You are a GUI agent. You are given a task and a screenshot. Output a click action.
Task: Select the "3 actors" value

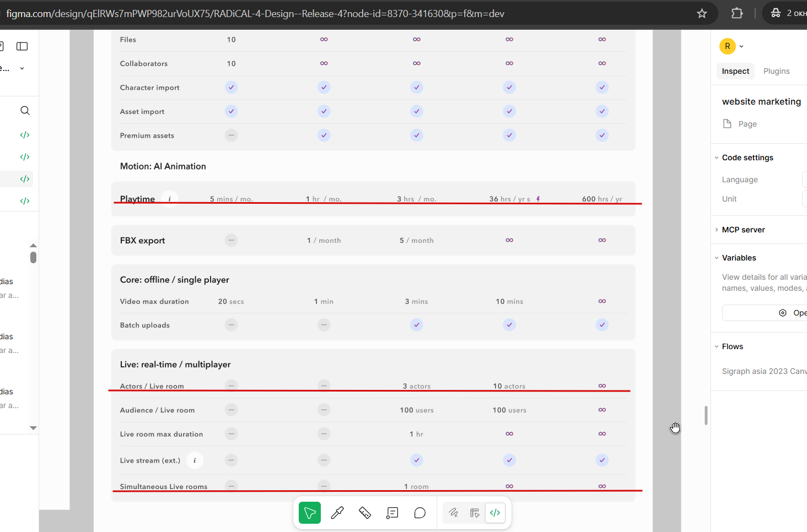coord(417,386)
